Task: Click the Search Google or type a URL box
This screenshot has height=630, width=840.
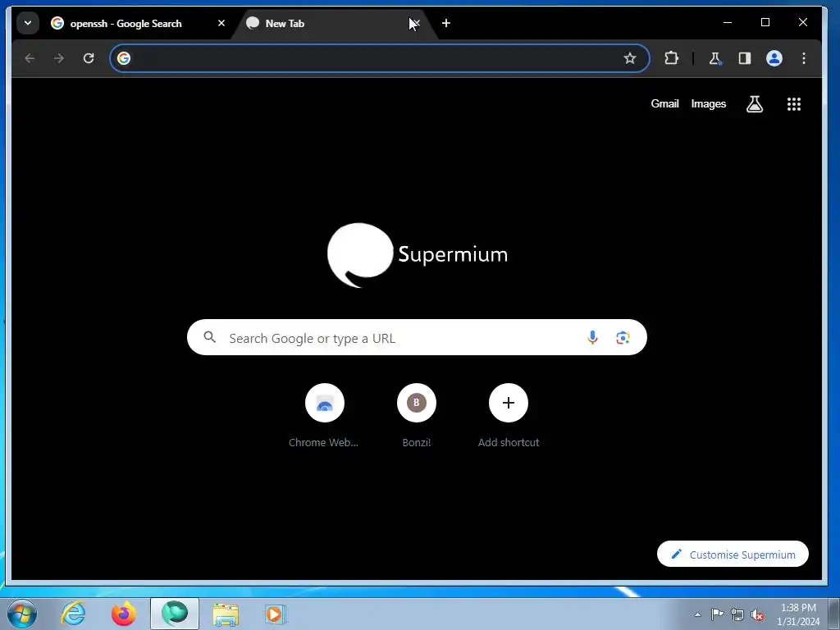Action: click(x=417, y=337)
